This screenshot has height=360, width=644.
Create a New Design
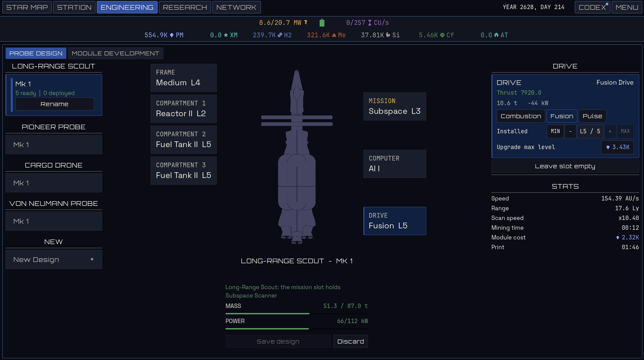[x=54, y=260]
